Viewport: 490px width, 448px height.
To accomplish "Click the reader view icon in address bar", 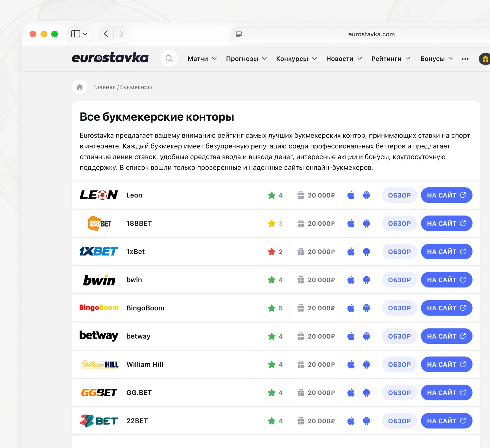I will pyautogui.click(x=239, y=34).
